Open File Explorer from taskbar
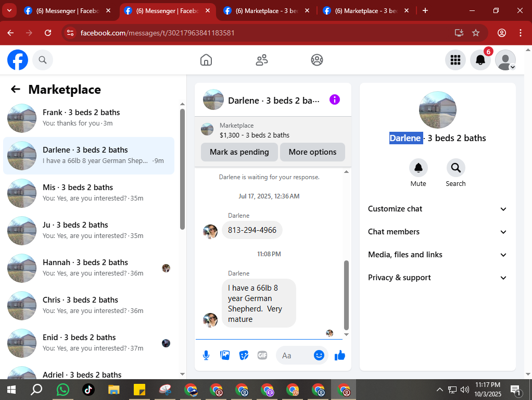Viewport: 532px width, 400px height. (x=113, y=390)
